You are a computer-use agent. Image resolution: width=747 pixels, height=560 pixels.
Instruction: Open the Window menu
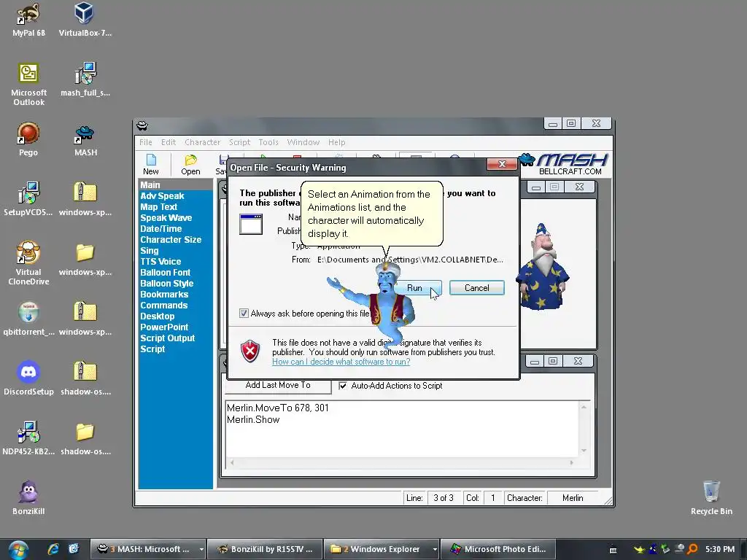point(303,142)
